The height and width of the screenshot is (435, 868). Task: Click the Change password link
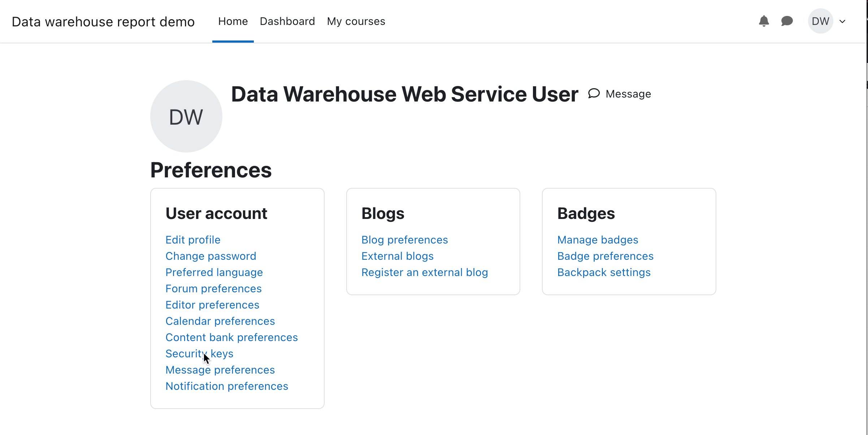tap(211, 256)
